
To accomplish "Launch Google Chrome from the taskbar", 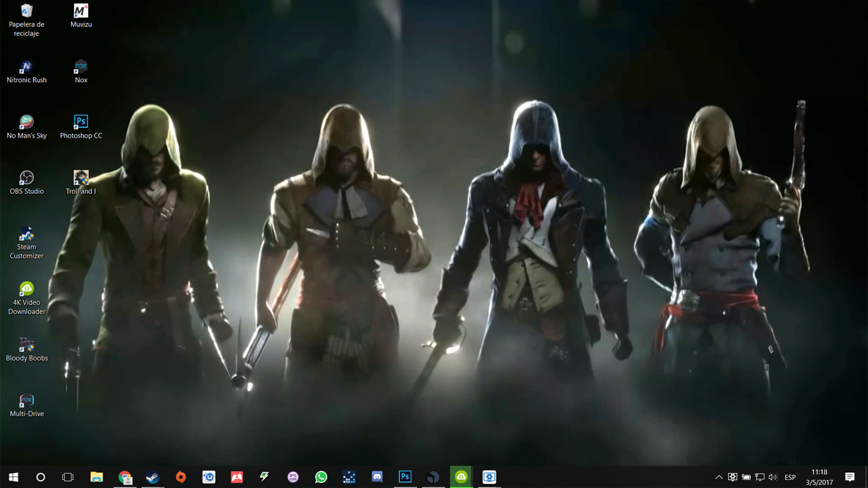I will pos(125,477).
